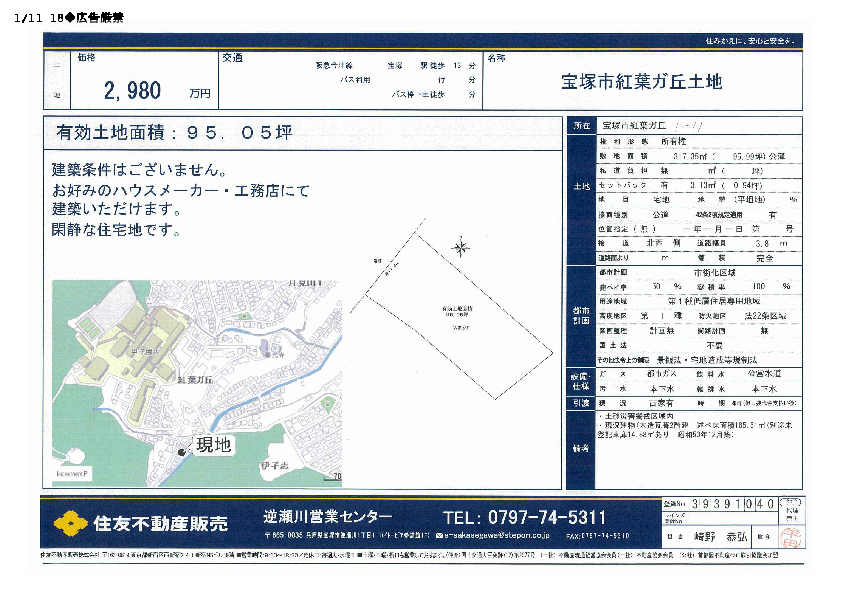Viewport: 842px width, 595px height.
Task: Click the red stamp seal at bottom right
Action: pyautogui.click(x=790, y=536)
